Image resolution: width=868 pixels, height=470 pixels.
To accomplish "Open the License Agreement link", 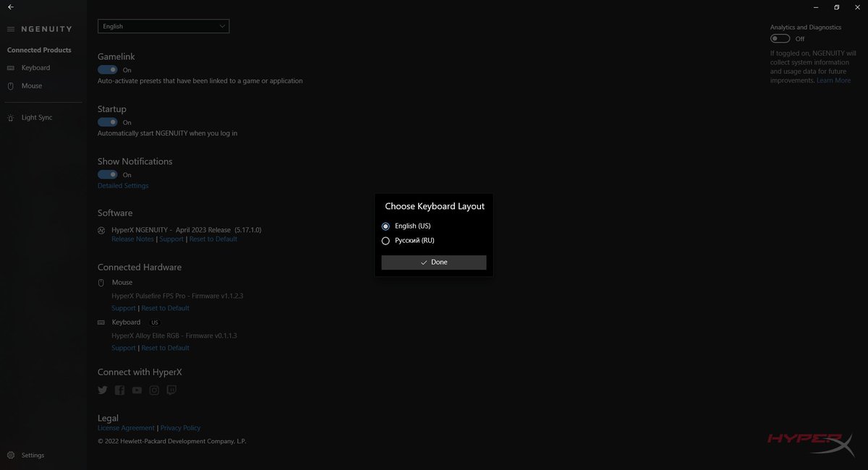I will pos(126,428).
